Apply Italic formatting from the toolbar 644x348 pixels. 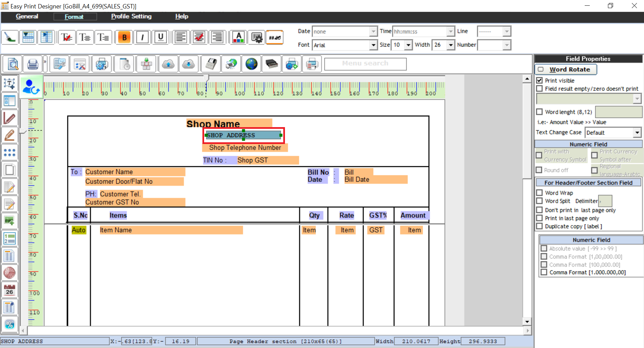tap(142, 37)
